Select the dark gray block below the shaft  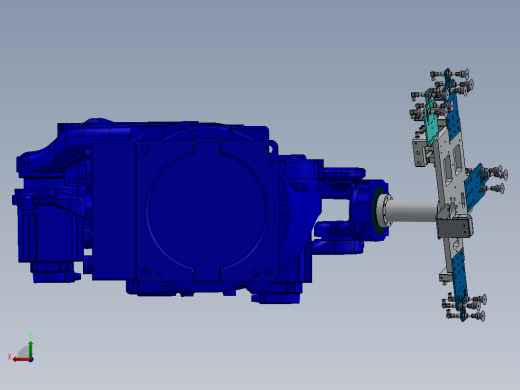point(455,227)
